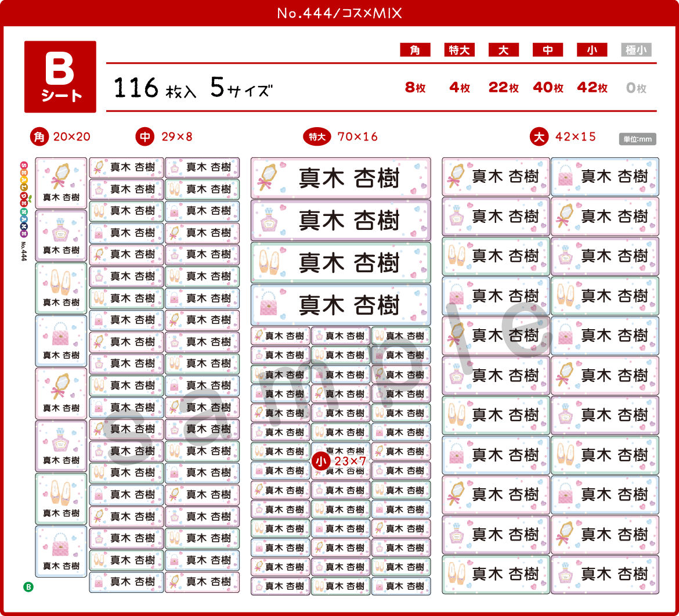Click the round 角 icon beside 20×20
The height and width of the screenshot is (616, 679).
tap(39, 137)
